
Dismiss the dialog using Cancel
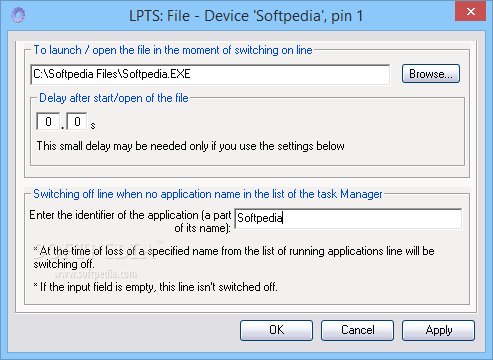point(357,330)
